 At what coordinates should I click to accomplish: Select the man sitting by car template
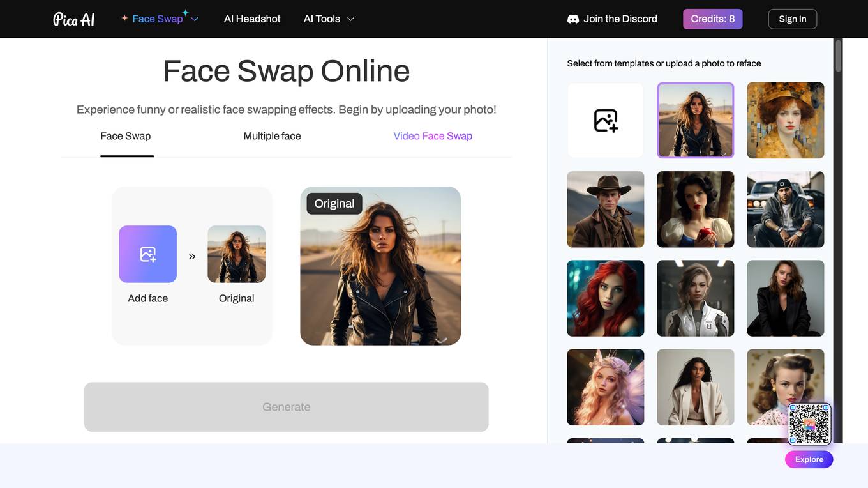pyautogui.click(x=786, y=209)
